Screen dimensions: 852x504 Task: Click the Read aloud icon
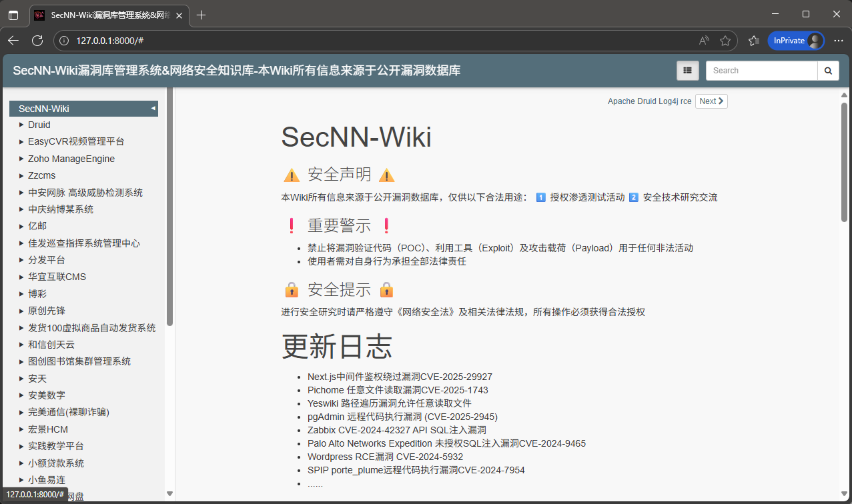tap(704, 41)
